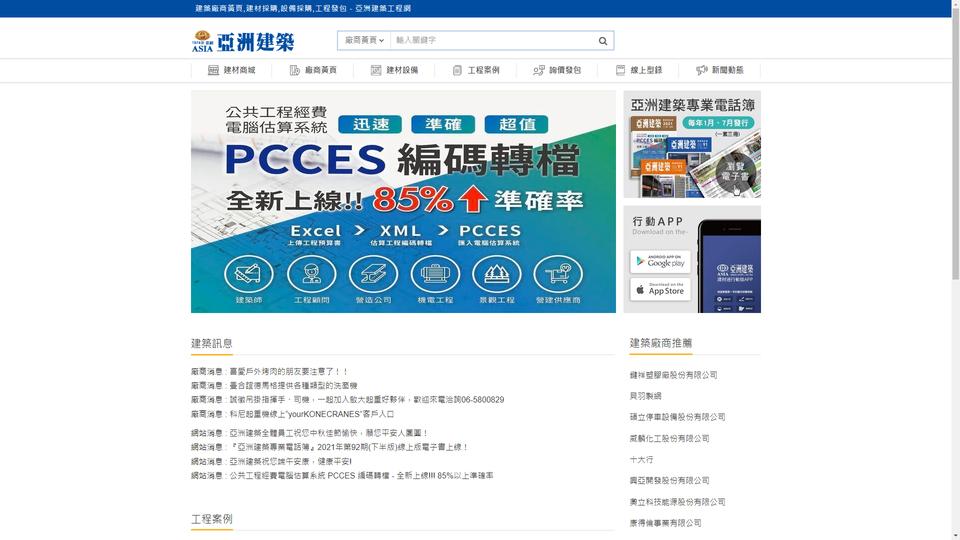
Task: Click the 工程案例 section heading
Action: click(212, 519)
